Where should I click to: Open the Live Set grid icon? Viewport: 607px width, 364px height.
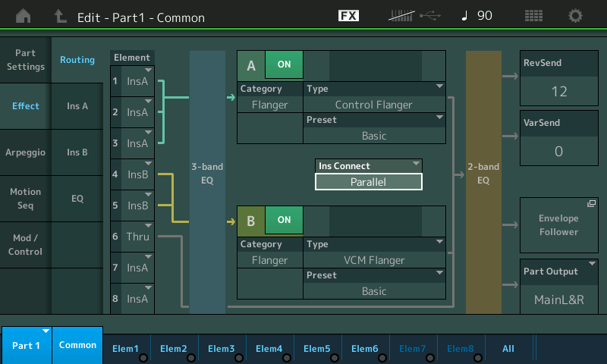[533, 16]
